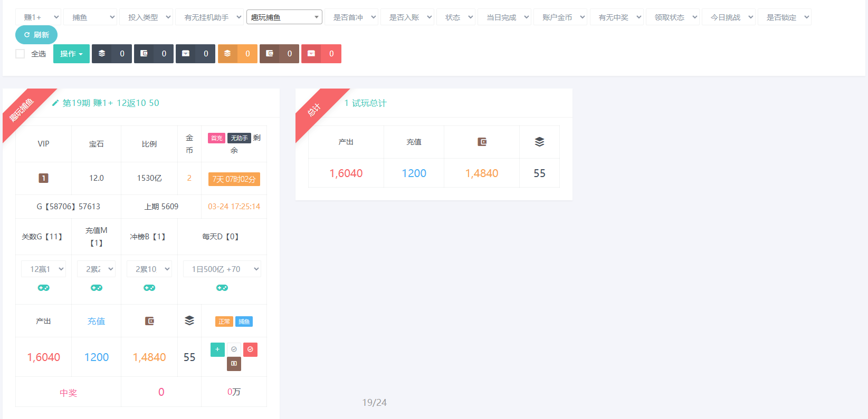Click the red counter button in toolbar
Viewport: 868px width, 419px height.
click(x=321, y=54)
